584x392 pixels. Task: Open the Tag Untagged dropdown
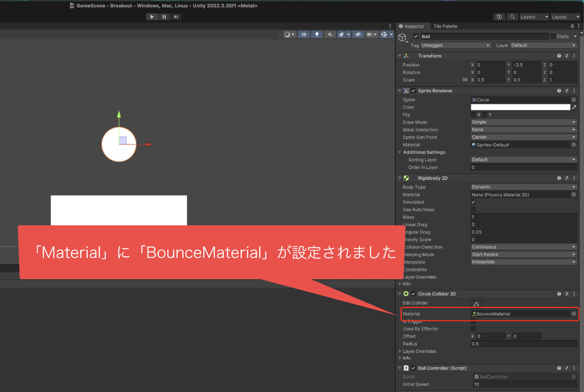[456, 45]
